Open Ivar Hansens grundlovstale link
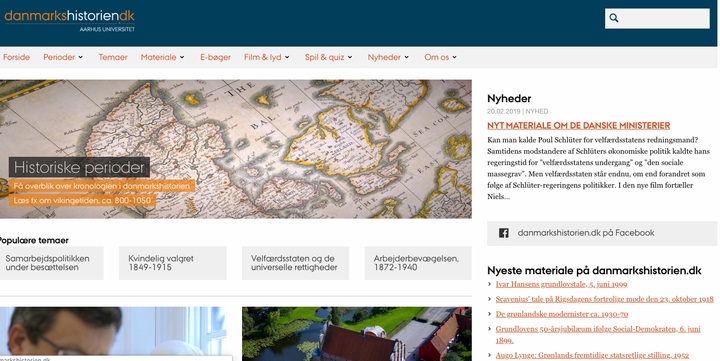 click(561, 284)
